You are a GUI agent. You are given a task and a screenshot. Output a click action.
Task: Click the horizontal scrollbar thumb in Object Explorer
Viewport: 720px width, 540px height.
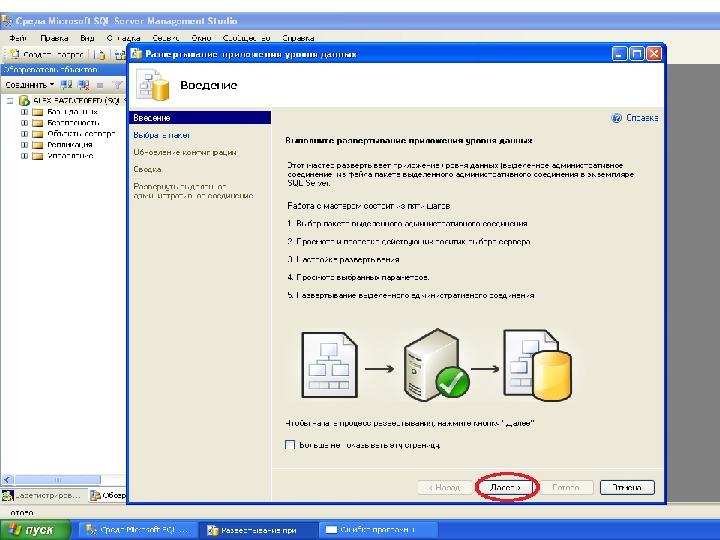tap(57, 480)
